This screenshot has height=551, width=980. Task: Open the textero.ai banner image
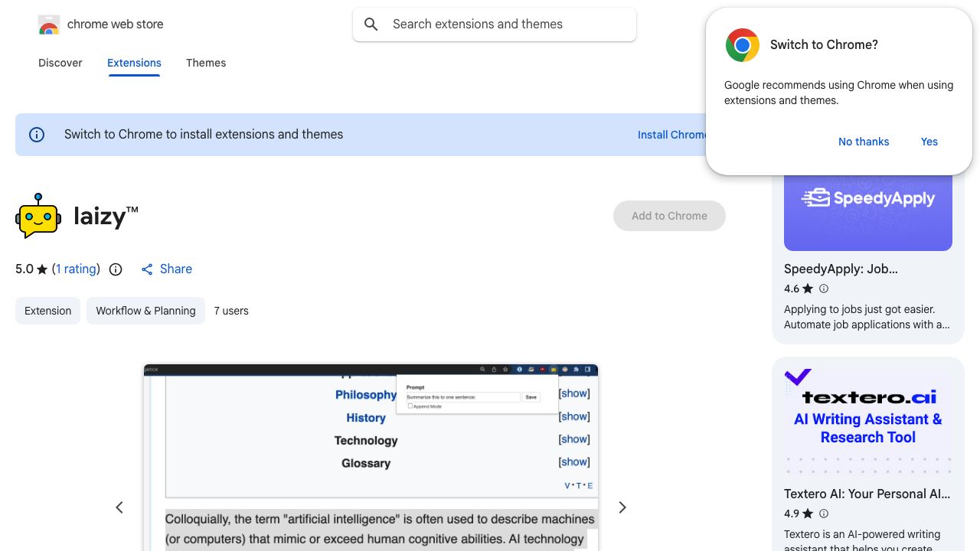pos(868,422)
